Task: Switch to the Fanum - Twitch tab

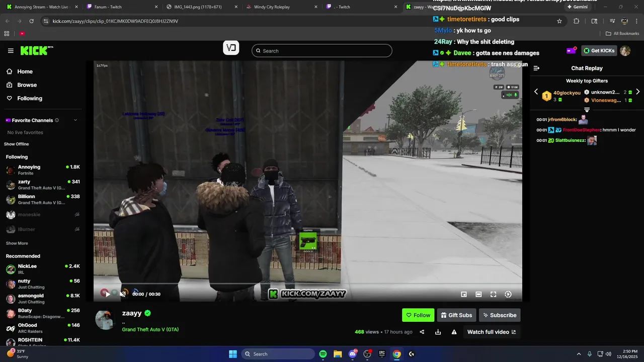Action: [x=121, y=7]
